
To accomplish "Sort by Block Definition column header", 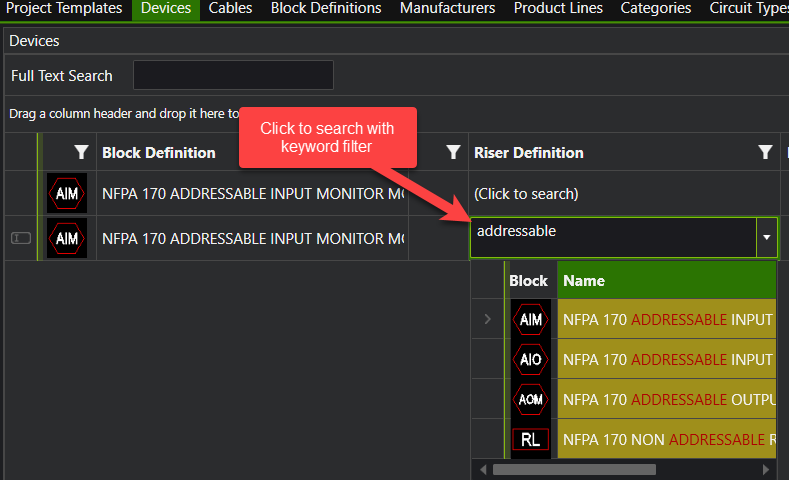I will (x=158, y=153).
